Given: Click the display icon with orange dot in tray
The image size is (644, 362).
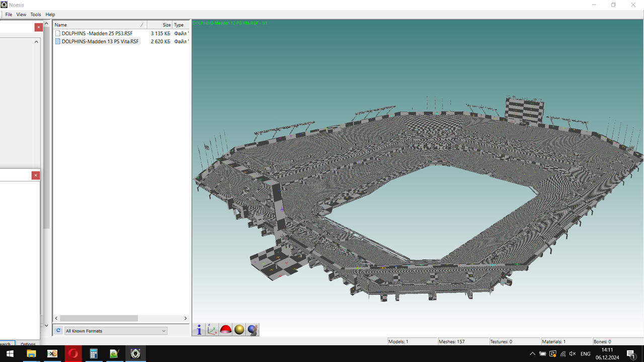Looking at the screenshot, I should (552, 354).
